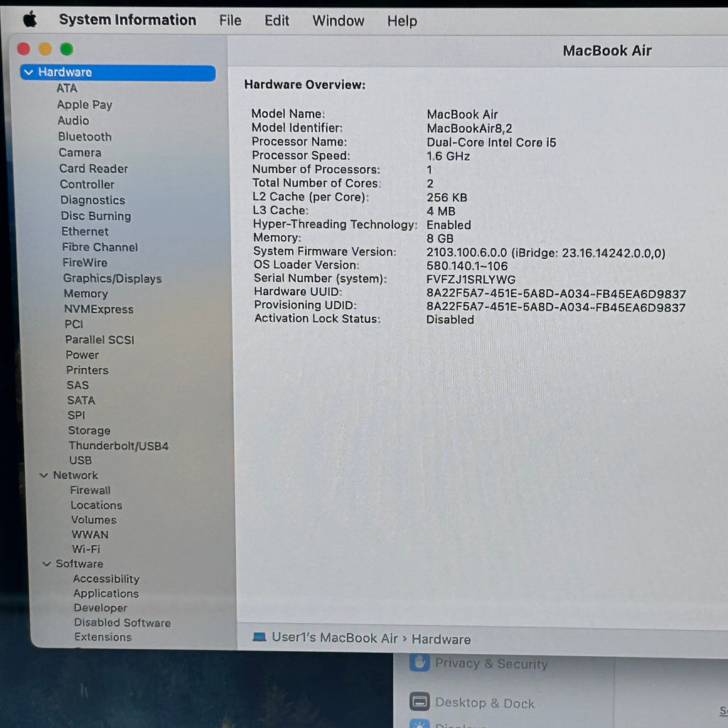Select Ethernet in the sidebar
This screenshot has width=728, height=728.
(85, 231)
